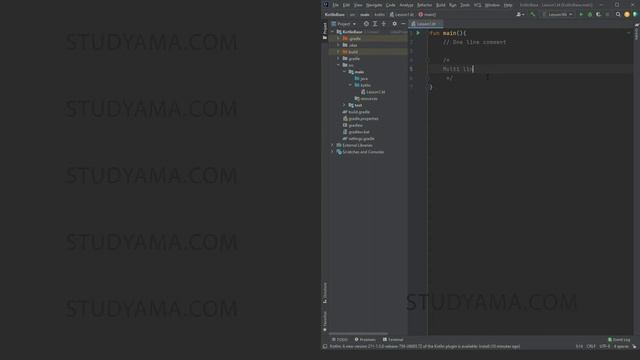Viewport: 640px width, 360px height.
Task: Click the Stop icon in toolbar
Action: (x=607, y=14)
